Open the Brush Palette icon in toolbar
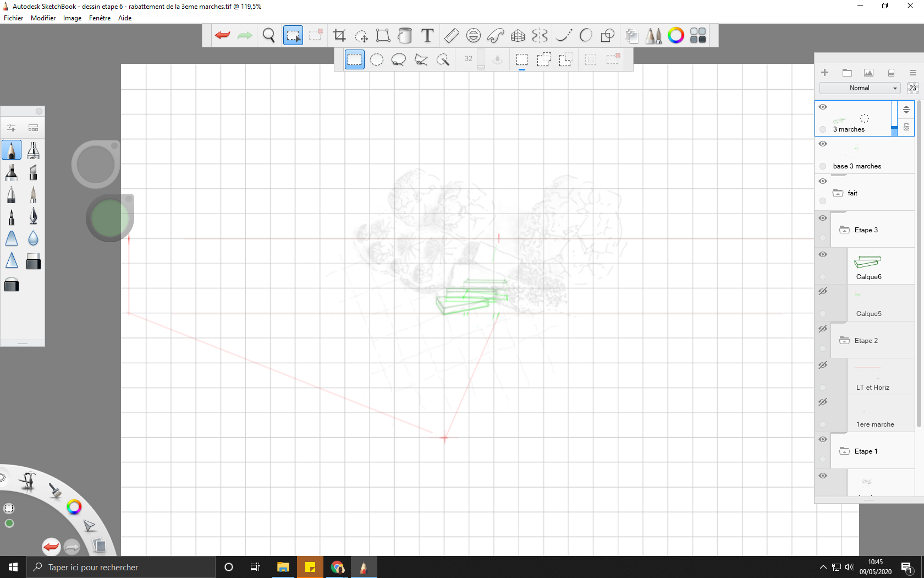Viewport: 924px width, 578px height. (654, 36)
